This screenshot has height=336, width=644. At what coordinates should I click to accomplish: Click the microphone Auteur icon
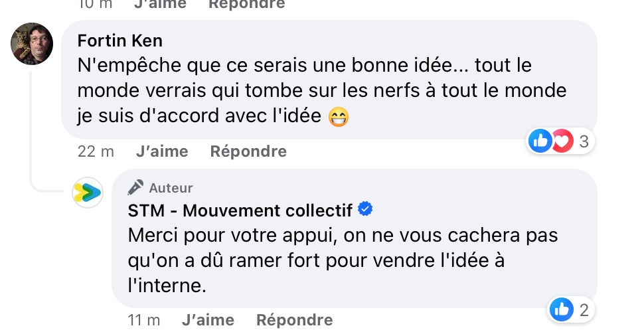[135, 187]
